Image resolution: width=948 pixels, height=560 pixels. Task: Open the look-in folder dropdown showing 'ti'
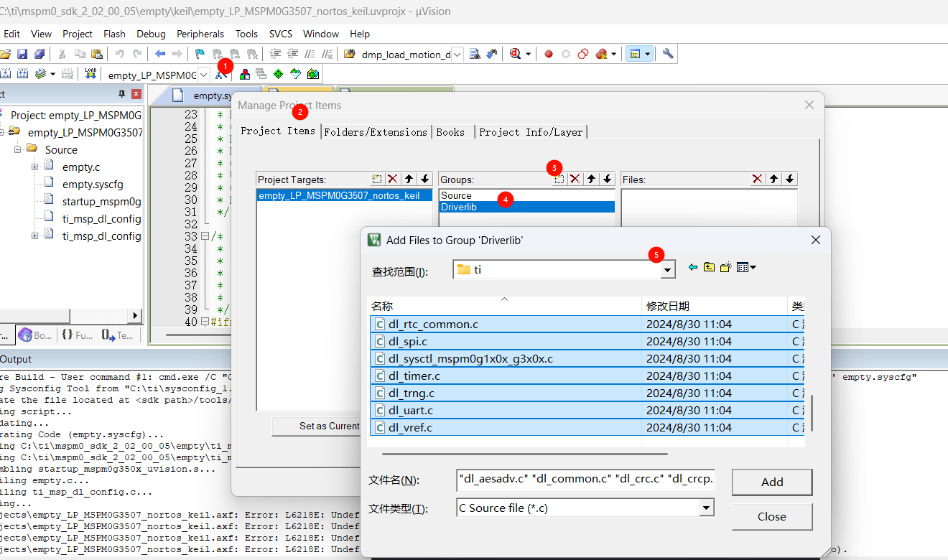(668, 269)
